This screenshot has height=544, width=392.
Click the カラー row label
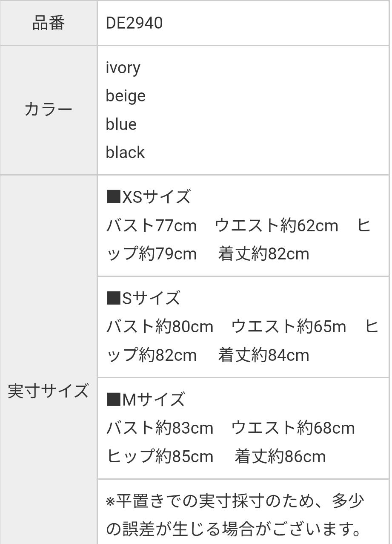49,110
